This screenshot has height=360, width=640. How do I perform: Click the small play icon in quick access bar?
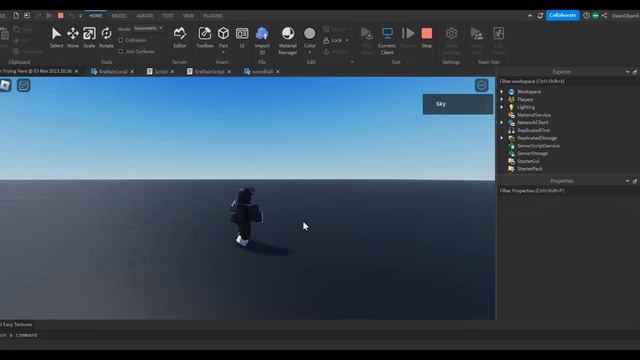pos(49,16)
